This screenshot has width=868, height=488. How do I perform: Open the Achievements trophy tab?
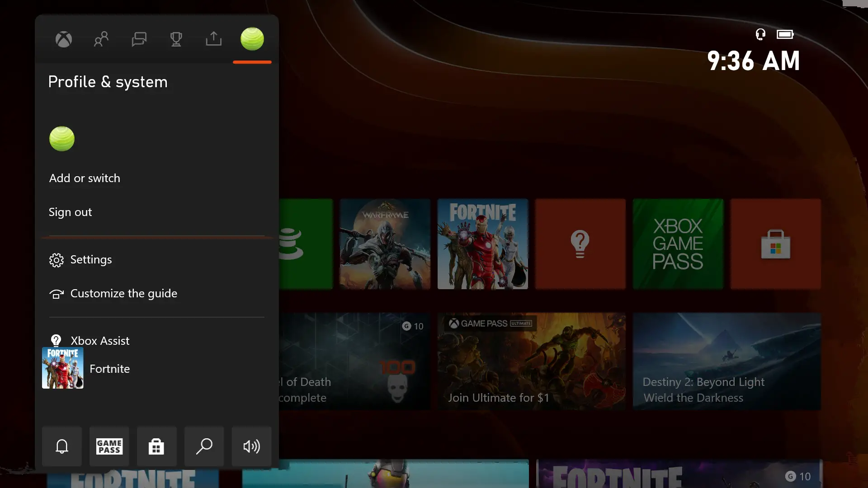[176, 40]
